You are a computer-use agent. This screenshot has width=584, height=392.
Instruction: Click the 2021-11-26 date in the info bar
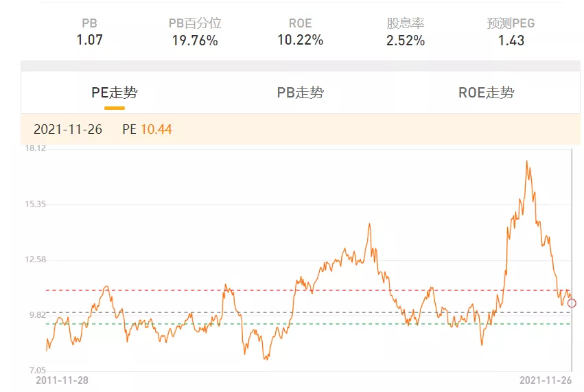[x=68, y=129]
